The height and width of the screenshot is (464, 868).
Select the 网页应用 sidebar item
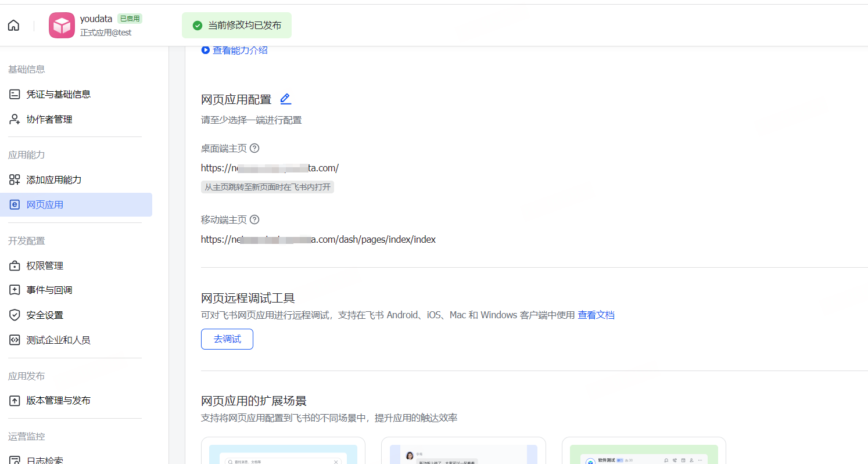(76, 204)
